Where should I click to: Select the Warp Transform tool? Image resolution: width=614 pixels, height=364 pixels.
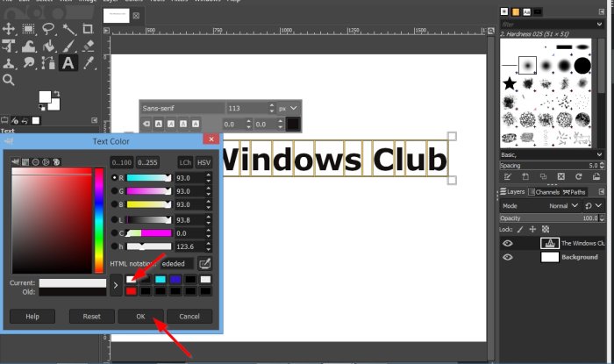(28, 46)
